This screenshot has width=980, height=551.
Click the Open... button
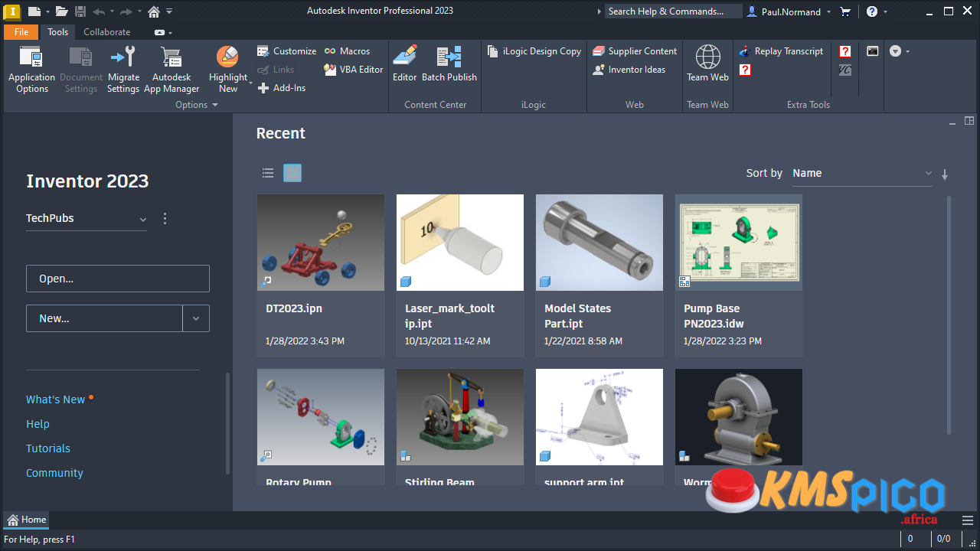pos(118,279)
